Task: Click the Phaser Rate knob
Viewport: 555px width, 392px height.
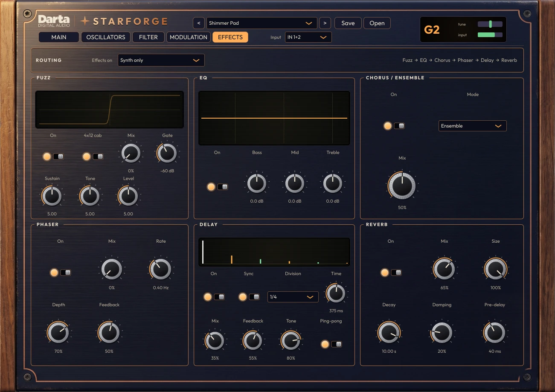Action: (x=161, y=269)
